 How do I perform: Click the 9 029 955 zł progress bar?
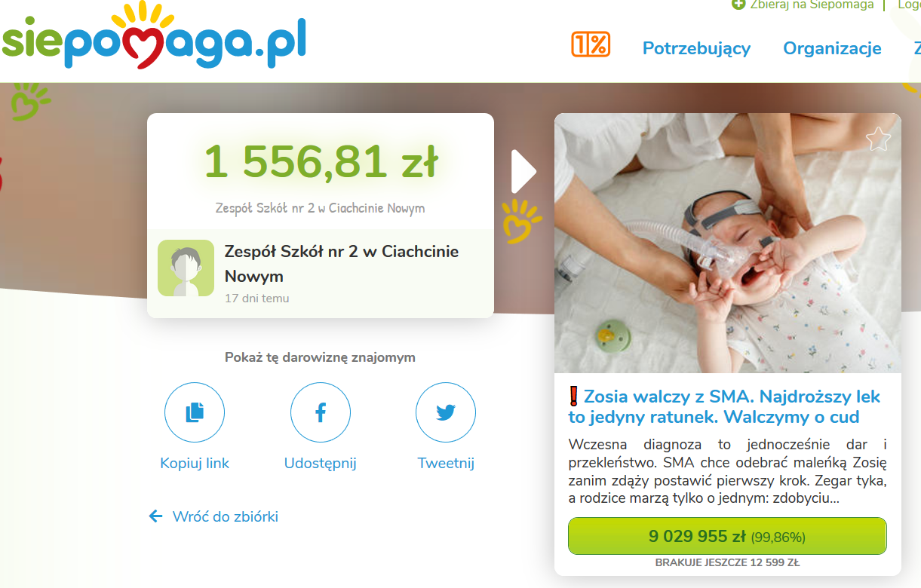click(727, 536)
